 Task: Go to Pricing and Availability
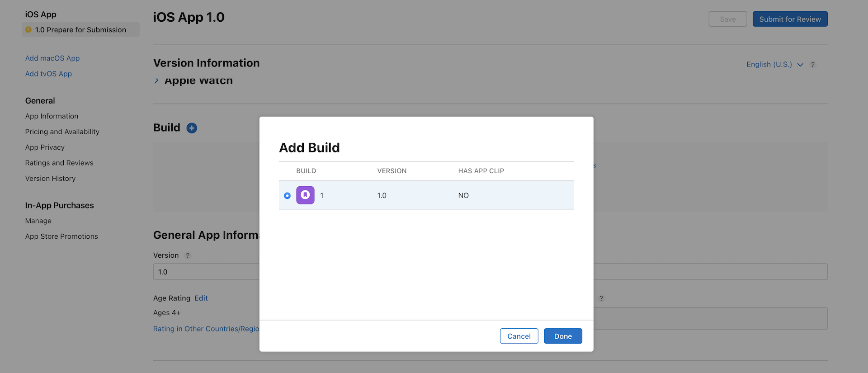(62, 132)
